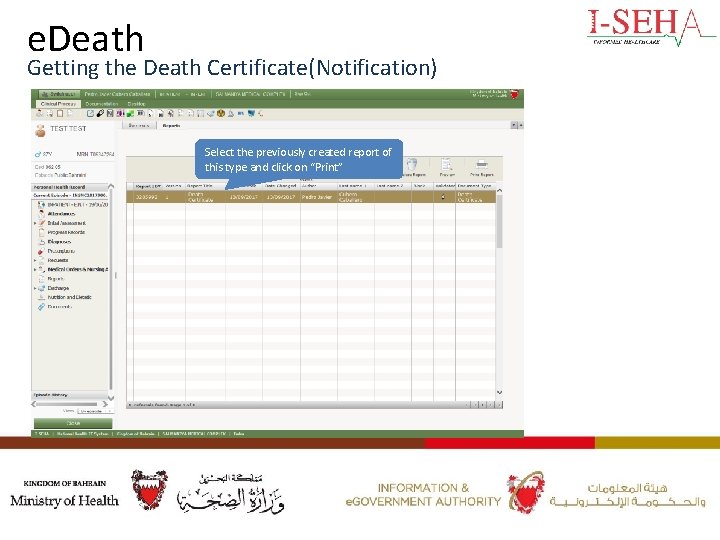Click the Episode History panel header
720x540 pixels.
coord(69,395)
